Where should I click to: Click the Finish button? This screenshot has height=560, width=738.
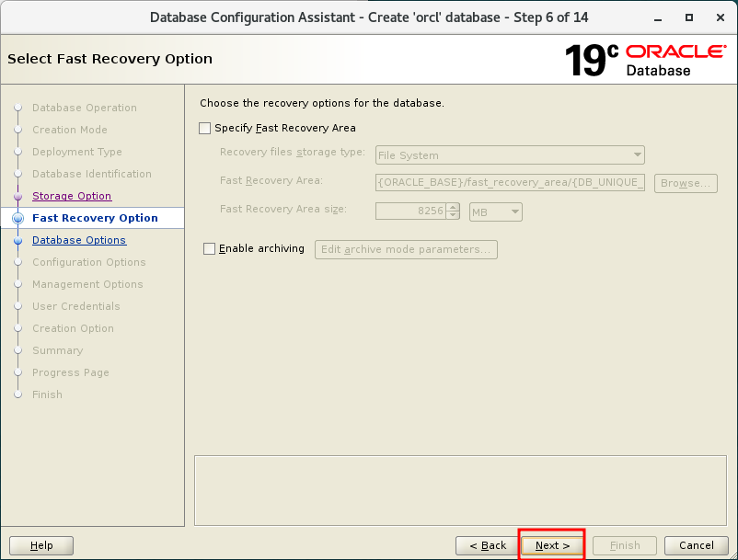(x=625, y=545)
